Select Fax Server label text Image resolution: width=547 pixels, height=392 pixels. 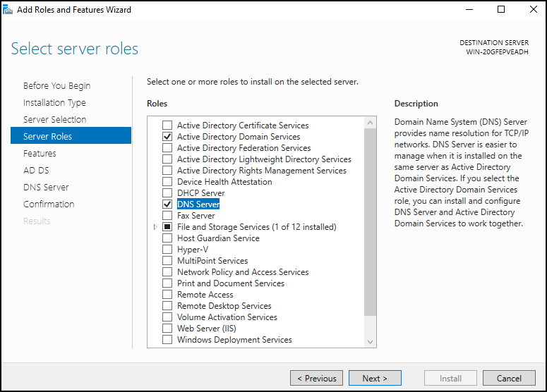[196, 215]
